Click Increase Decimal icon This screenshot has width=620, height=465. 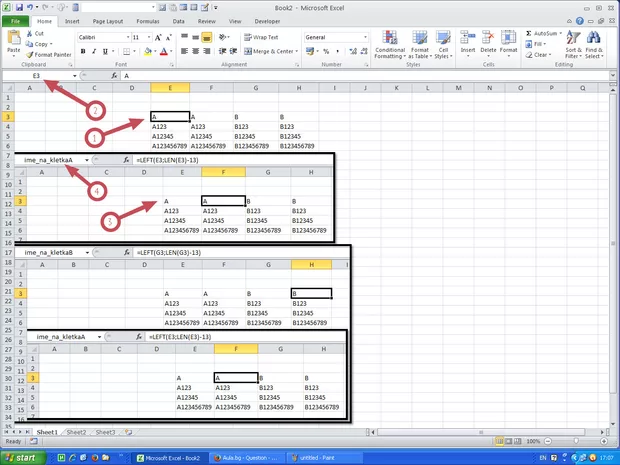(353, 51)
